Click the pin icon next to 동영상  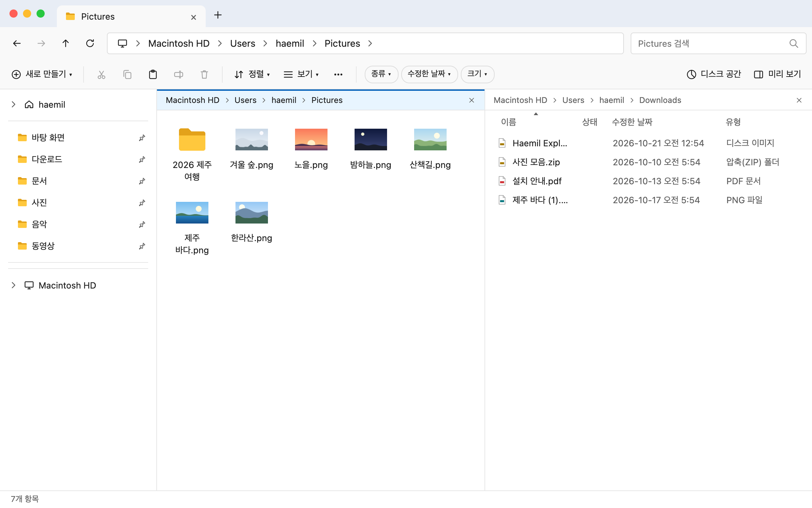142,246
